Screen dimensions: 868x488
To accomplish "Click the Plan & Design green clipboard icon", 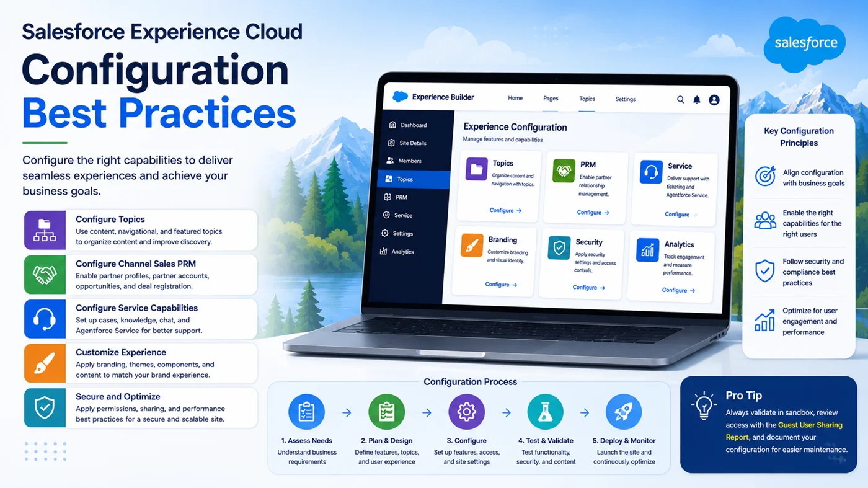I will click(x=386, y=412).
